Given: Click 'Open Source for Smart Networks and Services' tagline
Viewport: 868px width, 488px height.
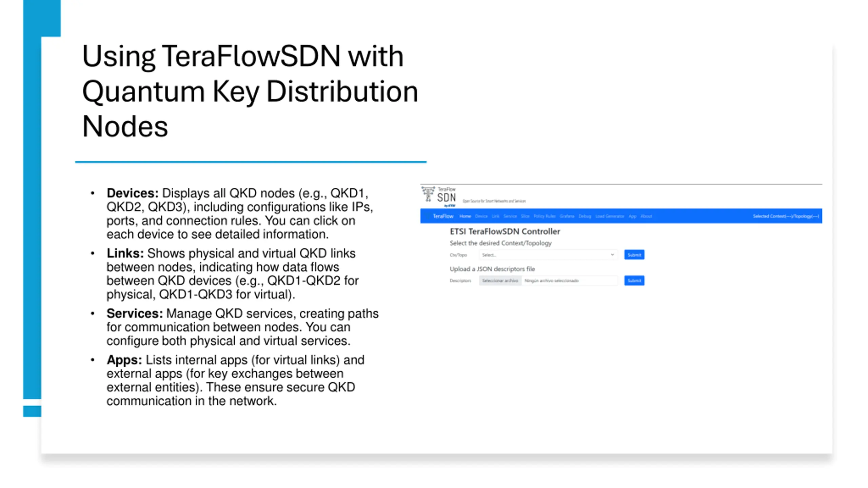Looking at the screenshot, I should [x=494, y=201].
